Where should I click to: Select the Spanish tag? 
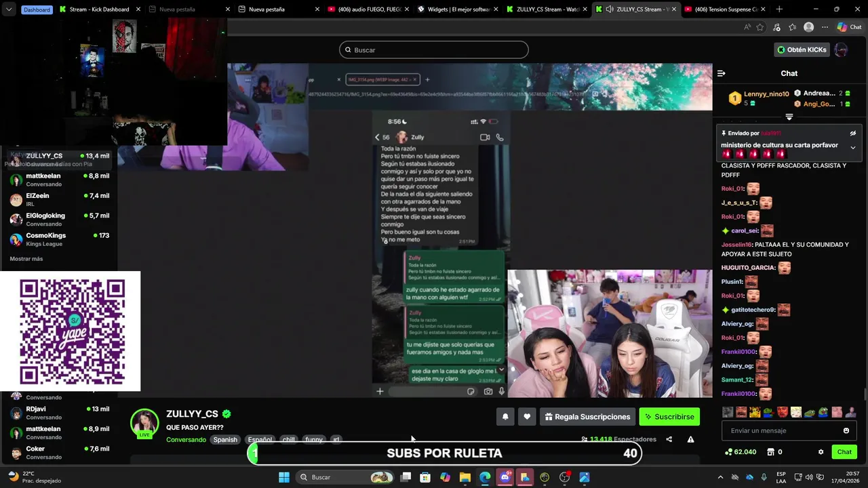tap(225, 439)
